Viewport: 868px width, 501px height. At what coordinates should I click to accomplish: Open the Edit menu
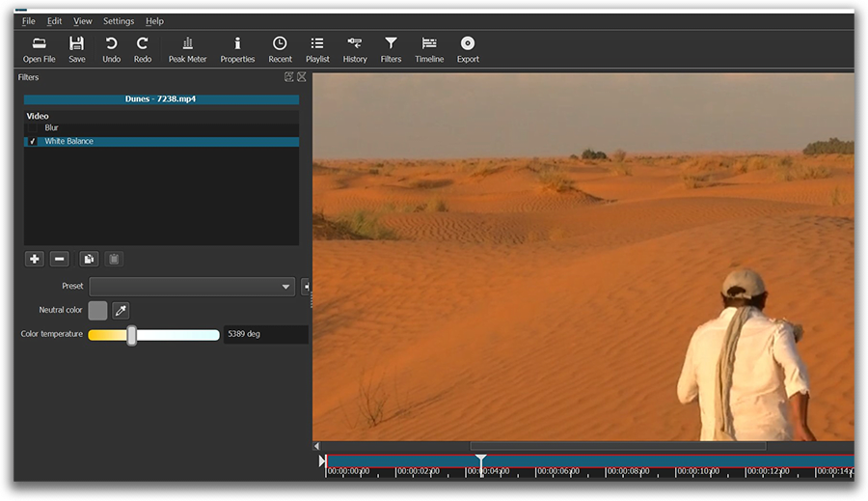(x=54, y=21)
